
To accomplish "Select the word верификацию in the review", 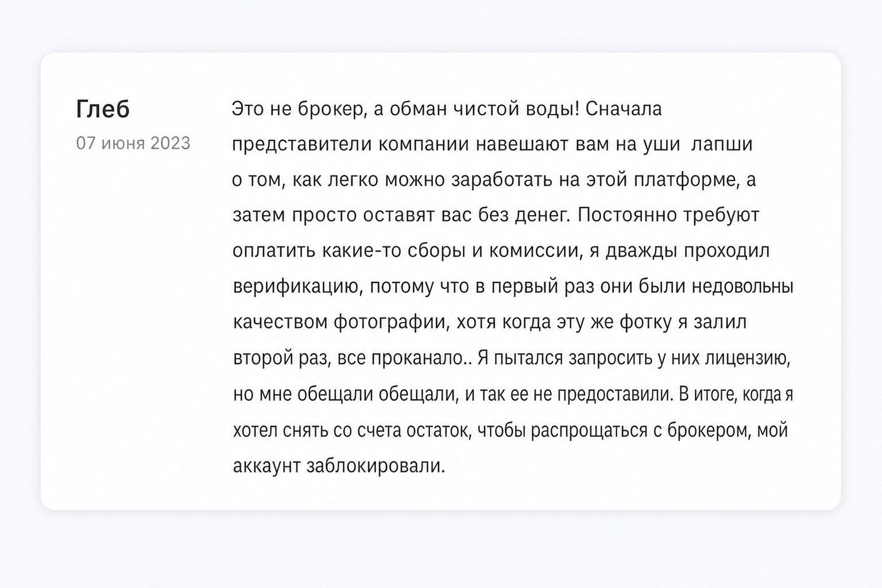I will [297, 287].
